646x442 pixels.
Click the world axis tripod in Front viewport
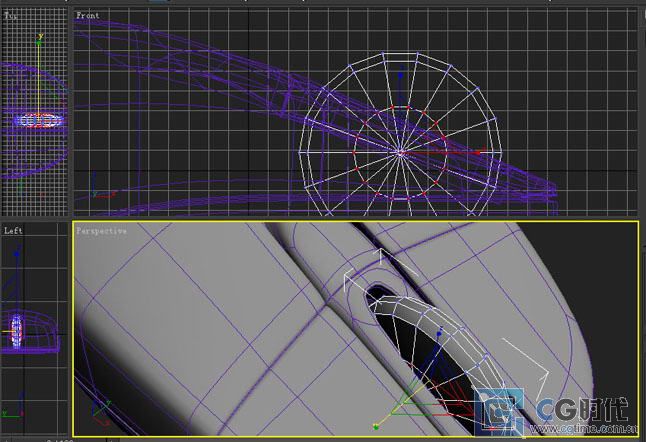click(95, 186)
